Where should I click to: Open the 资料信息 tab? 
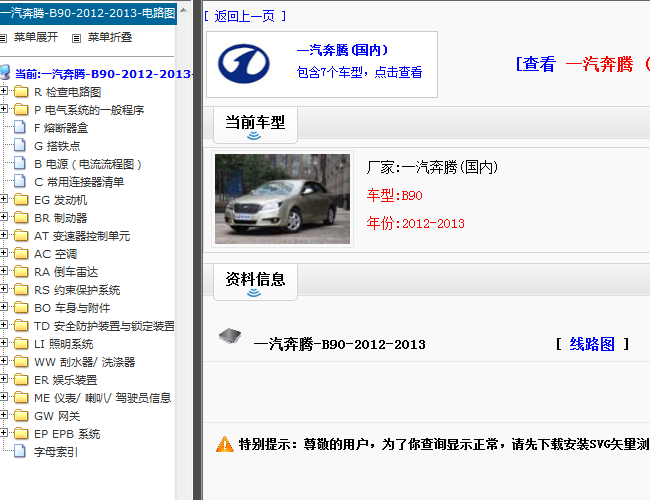(x=255, y=282)
